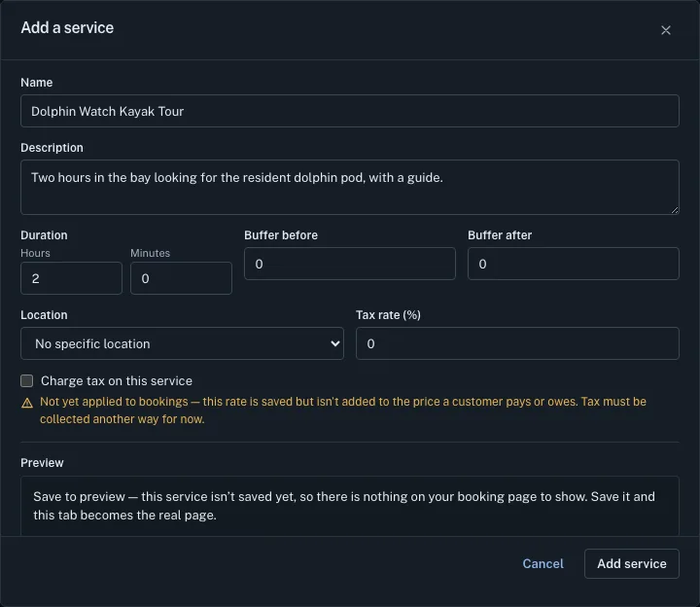
Task: Click the Buffer before label
Action: 281,235
